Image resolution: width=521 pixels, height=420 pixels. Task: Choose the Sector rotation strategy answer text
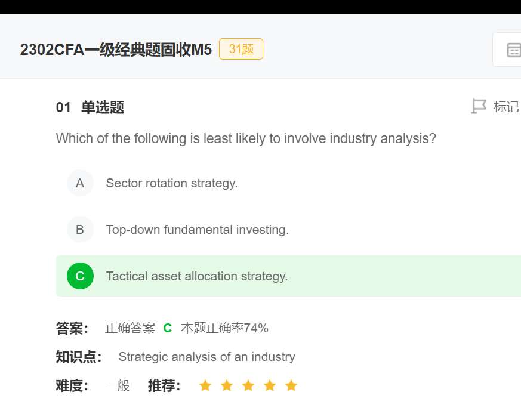(172, 183)
